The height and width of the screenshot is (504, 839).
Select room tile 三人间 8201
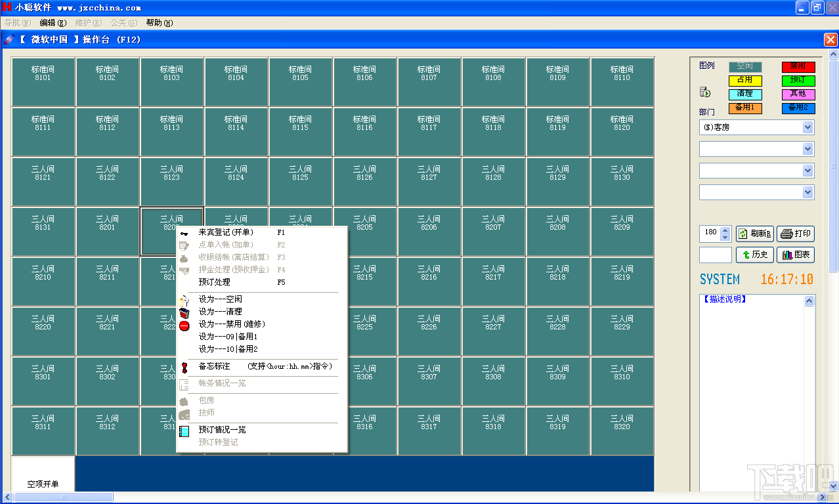coord(108,232)
